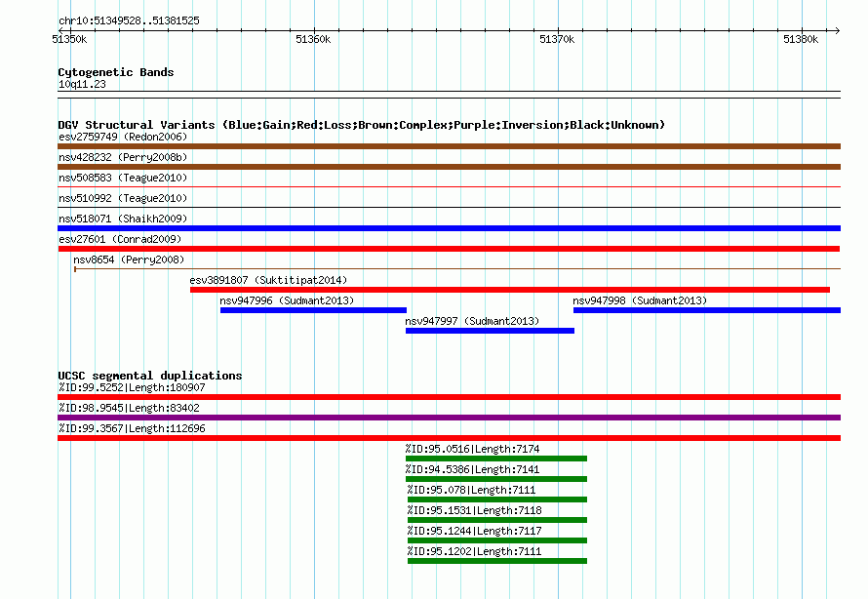The height and width of the screenshot is (599, 868).
Task: Open the nsv947998 (Sudmant2013) label
Action: tap(640, 300)
